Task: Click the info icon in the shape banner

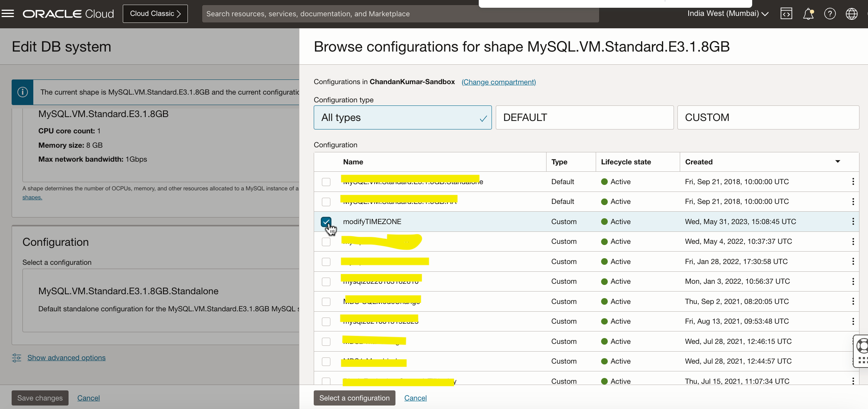Action: pos(22,92)
